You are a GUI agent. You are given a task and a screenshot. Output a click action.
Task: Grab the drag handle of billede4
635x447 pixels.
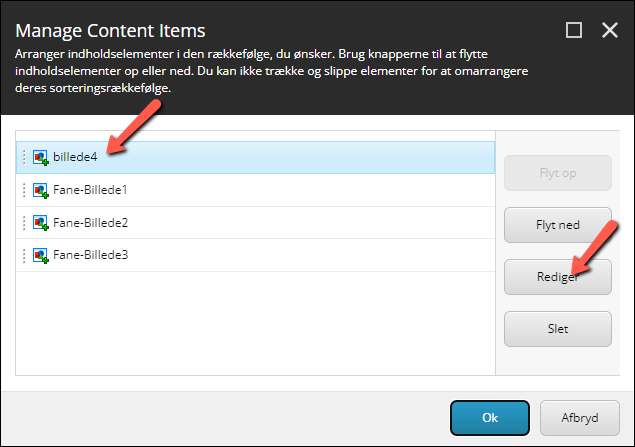[24, 158]
